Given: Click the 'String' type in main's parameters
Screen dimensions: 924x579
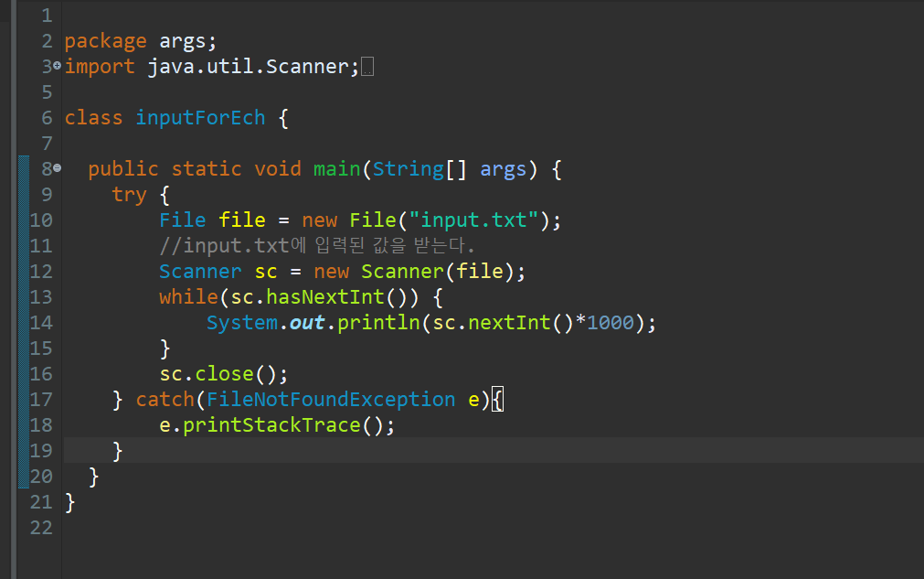Looking at the screenshot, I should click(x=408, y=169).
